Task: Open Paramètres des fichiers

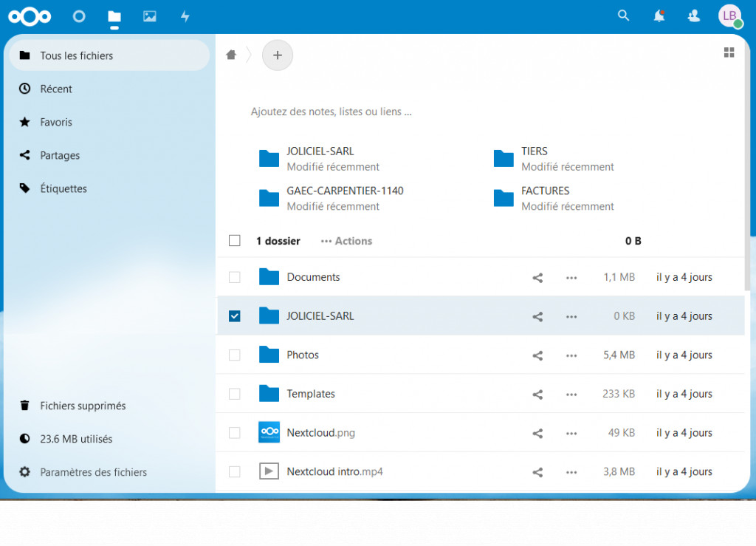Action: point(93,472)
